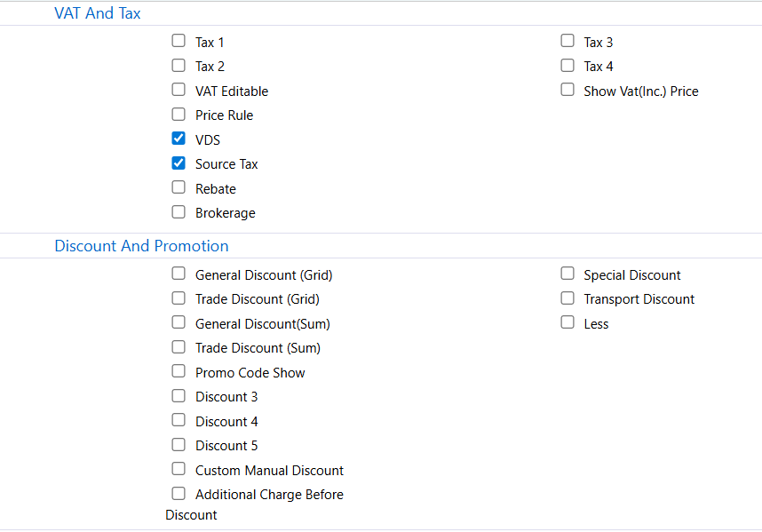Viewport: 762px width, 532px height.
Task: Disable the Source Tax checkbox
Action: pos(179,163)
